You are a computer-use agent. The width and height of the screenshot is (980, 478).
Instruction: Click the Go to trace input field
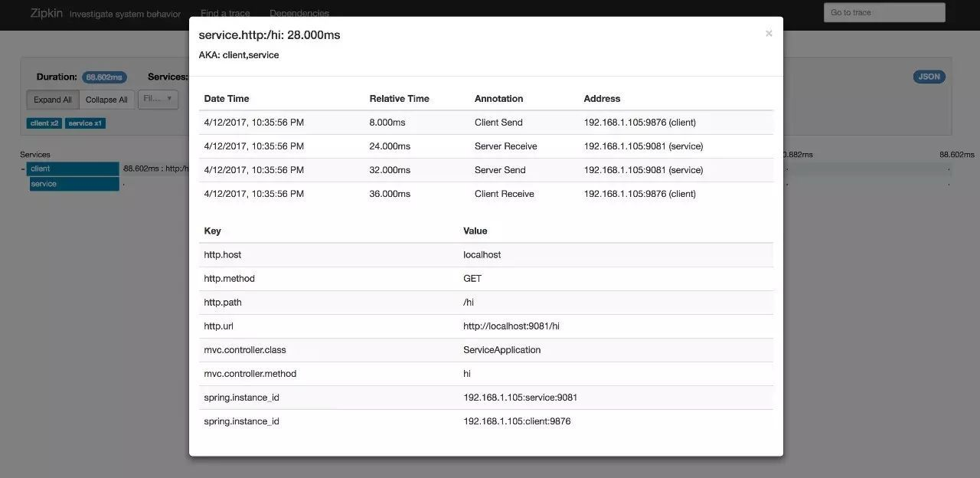[x=884, y=12]
